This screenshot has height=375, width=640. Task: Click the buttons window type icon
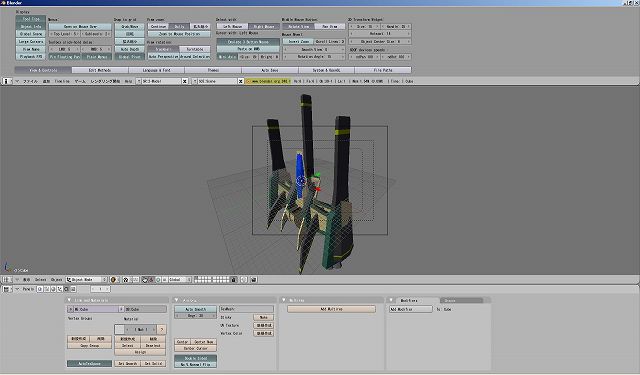pos(7,289)
